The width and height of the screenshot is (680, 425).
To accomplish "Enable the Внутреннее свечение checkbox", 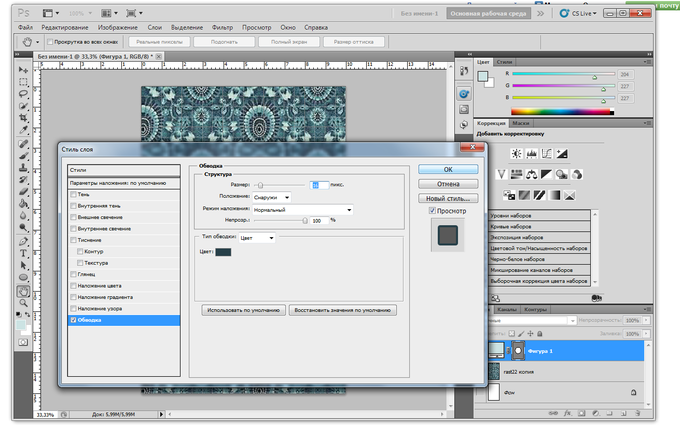I will (73, 229).
